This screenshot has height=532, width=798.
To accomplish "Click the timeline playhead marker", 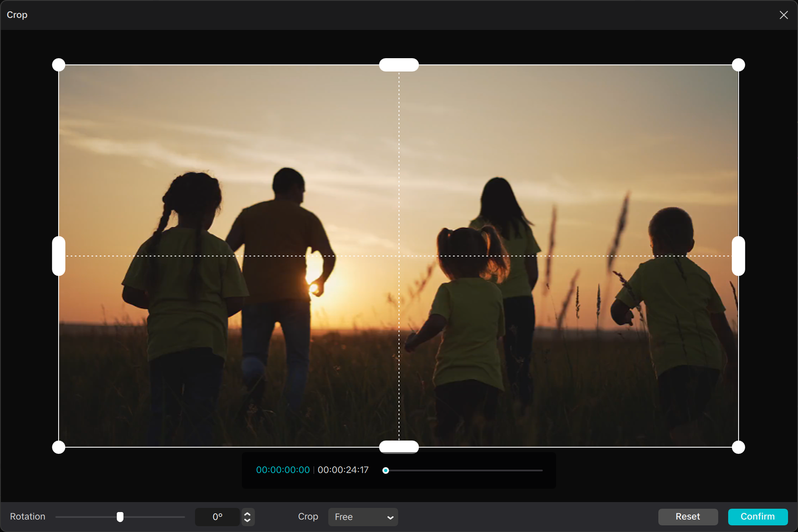I will (386, 470).
